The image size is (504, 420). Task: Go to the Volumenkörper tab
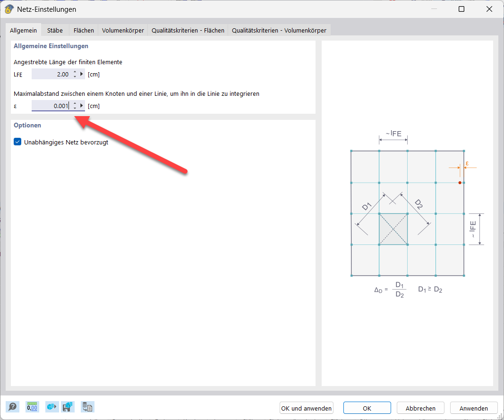(x=123, y=30)
